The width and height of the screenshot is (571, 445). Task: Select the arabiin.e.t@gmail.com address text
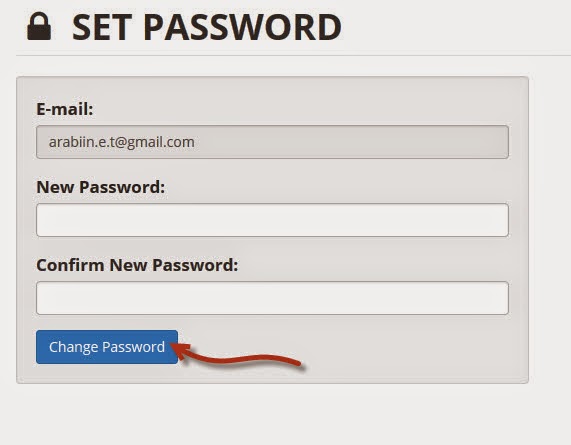click(x=122, y=142)
